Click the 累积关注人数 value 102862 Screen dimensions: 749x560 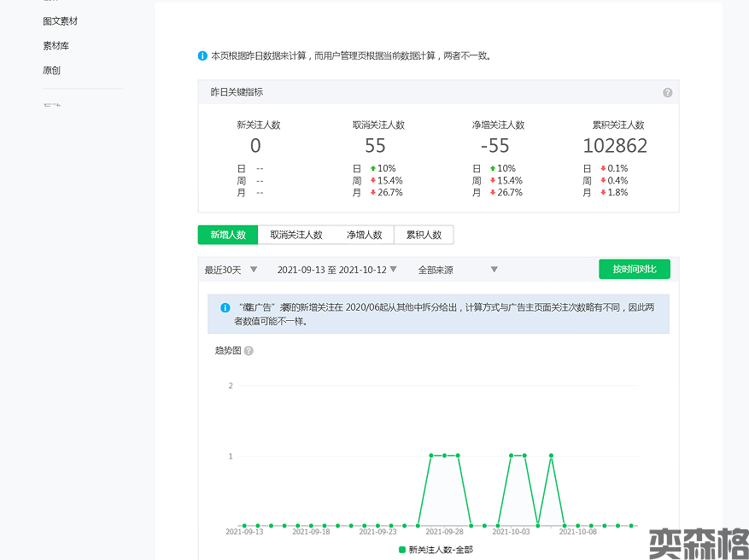pyautogui.click(x=615, y=146)
